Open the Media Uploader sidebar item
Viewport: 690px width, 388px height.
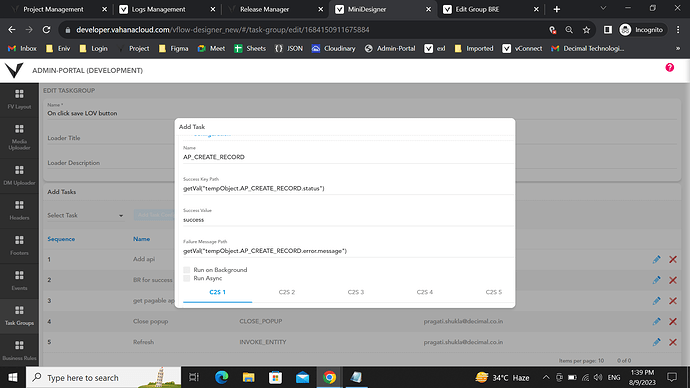[19, 137]
